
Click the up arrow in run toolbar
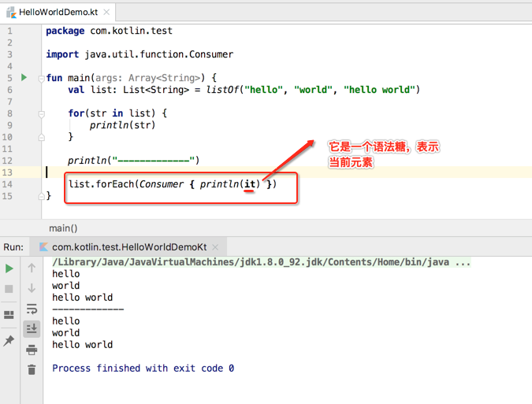tap(32, 268)
